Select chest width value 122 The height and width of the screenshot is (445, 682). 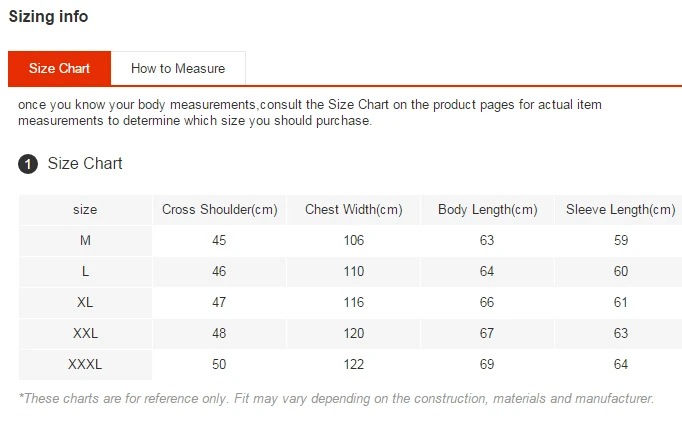[x=353, y=365]
